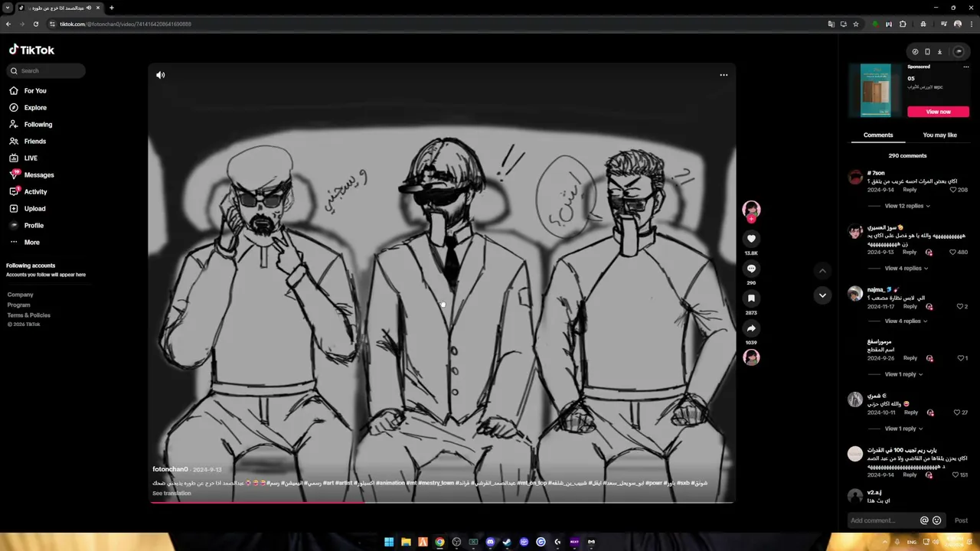Bookmark the video to favorites
Image resolution: width=980 pixels, height=551 pixels.
751,298
